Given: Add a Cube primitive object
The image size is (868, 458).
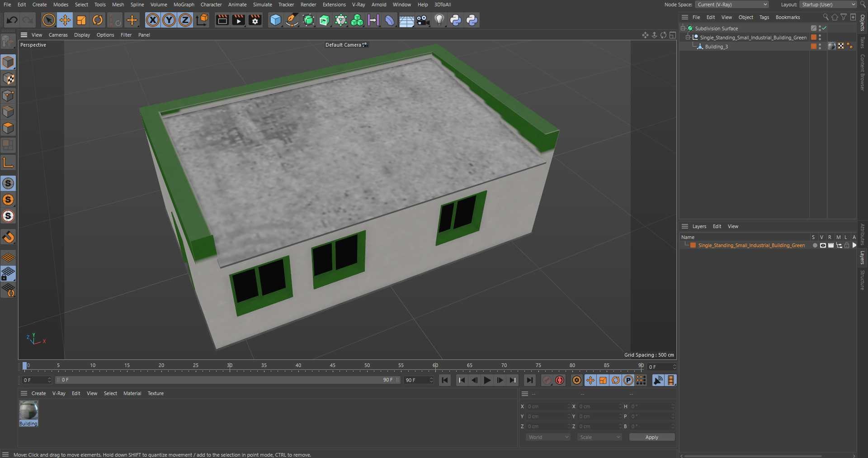Looking at the screenshot, I should click(275, 20).
